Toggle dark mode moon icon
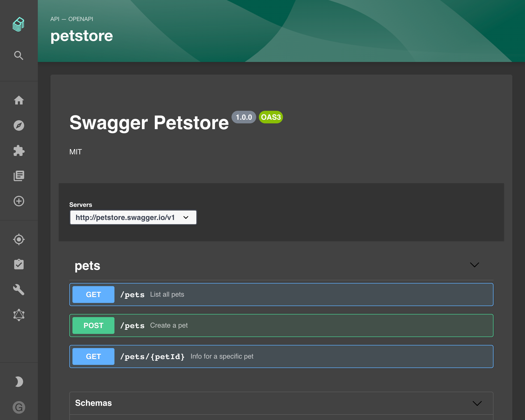 point(19,382)
